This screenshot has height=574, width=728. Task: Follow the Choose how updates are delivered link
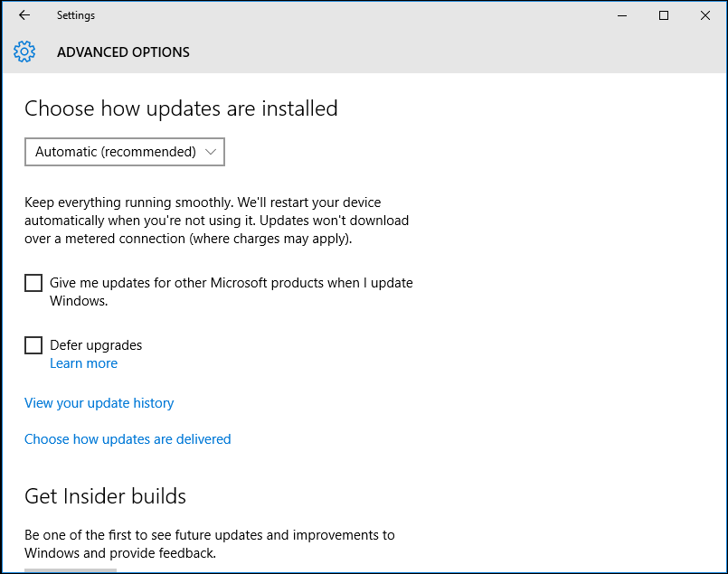[x=127, y=438]
